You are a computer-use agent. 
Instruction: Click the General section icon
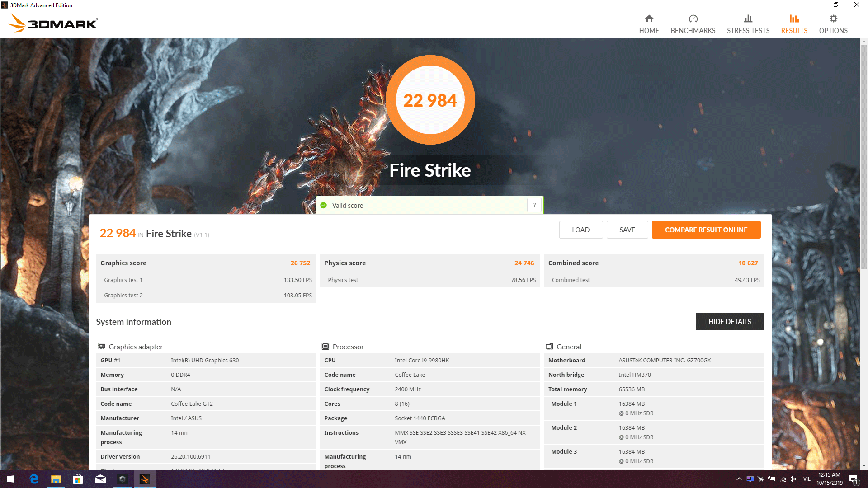point(549,346)
